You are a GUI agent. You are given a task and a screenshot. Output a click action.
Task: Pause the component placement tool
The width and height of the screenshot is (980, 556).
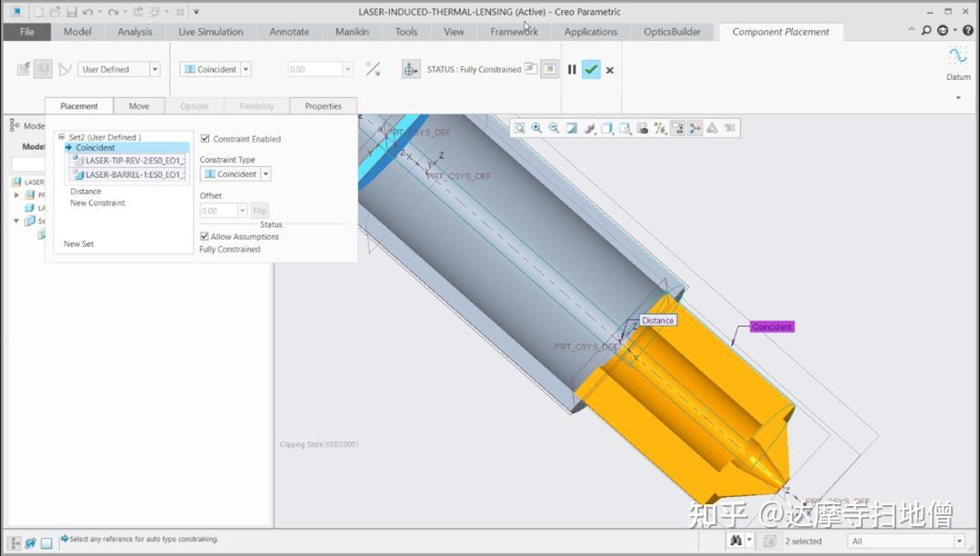pyautogui.click(x=573, y=68)
